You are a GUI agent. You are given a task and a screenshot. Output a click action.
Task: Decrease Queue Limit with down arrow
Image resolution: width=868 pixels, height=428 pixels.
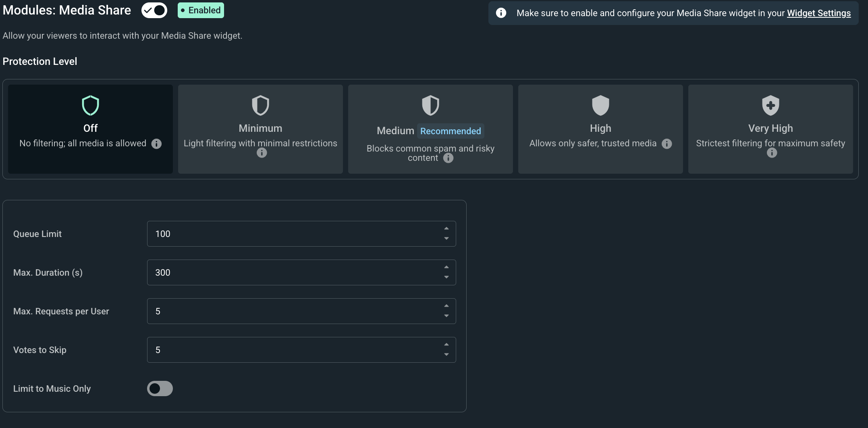click(x=446, y=239)
